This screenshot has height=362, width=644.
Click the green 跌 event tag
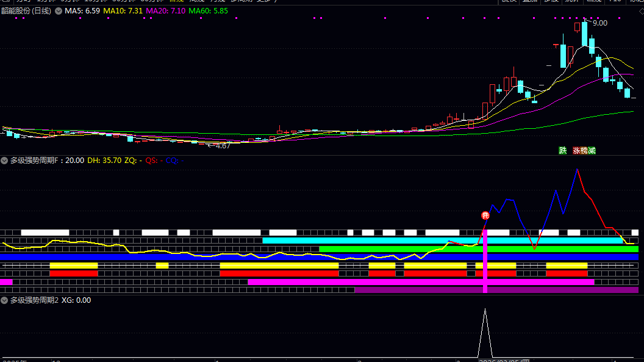coord(563,151)
